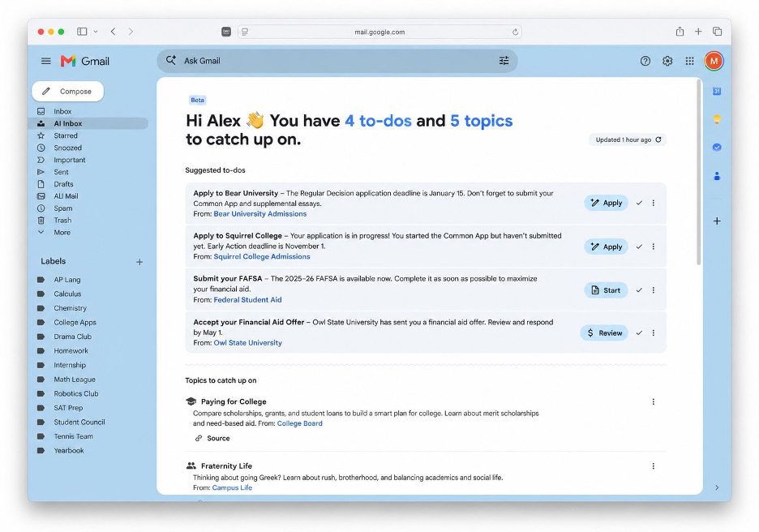The height and width of the screenshot is (532, 759).
Task: Click Review button for Financial Aid Offer
Action: click(604, 332)
